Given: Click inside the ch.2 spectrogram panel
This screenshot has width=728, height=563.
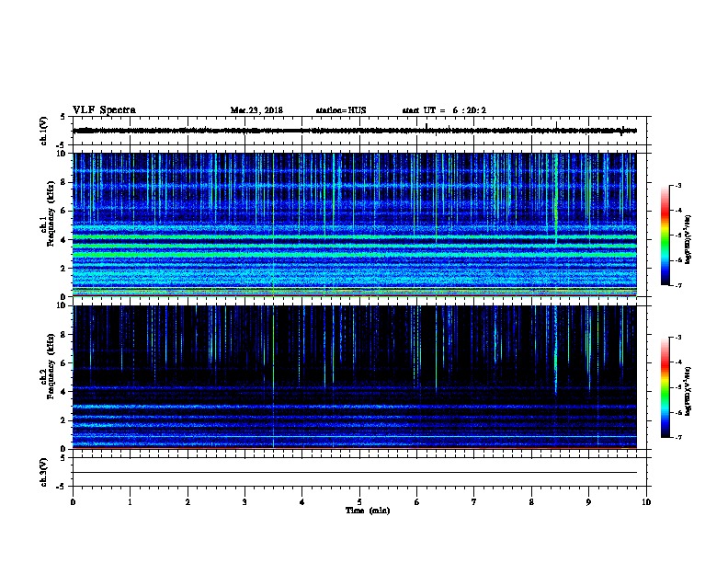Looking at the screenshot, I should 354,377.
